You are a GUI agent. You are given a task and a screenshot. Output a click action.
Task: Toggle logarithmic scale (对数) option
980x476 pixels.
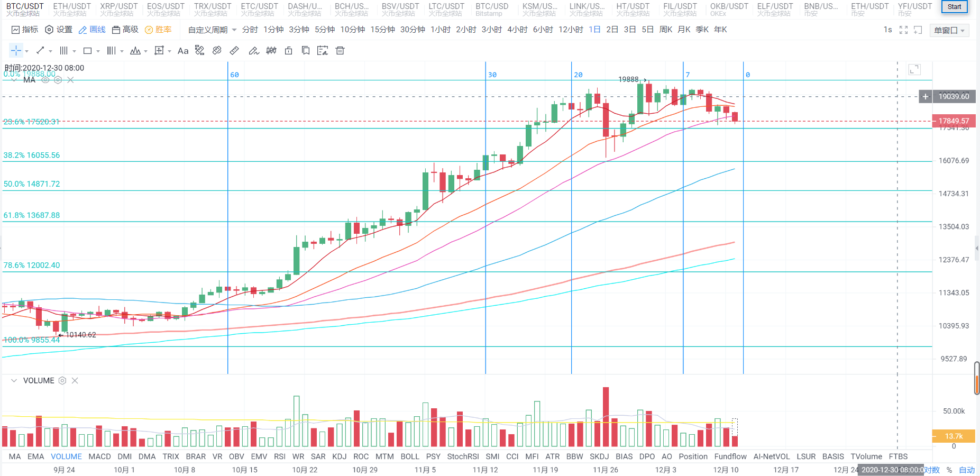[932, 470]
